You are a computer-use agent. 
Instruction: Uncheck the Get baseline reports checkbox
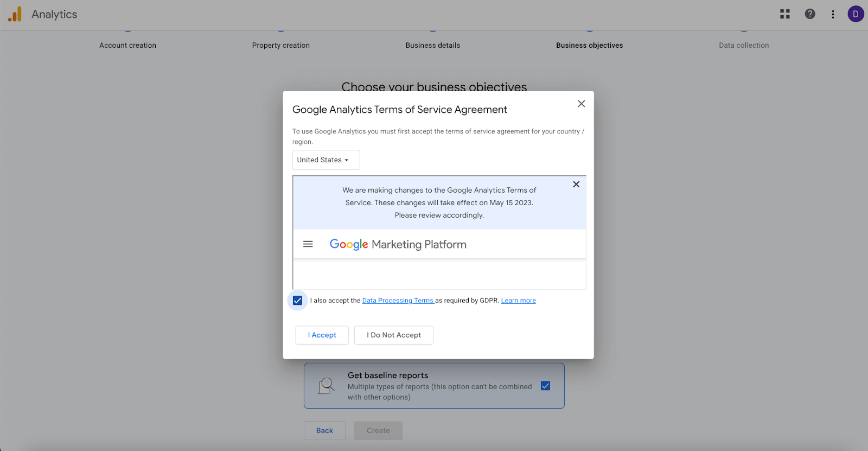click(x=546, y=386)
